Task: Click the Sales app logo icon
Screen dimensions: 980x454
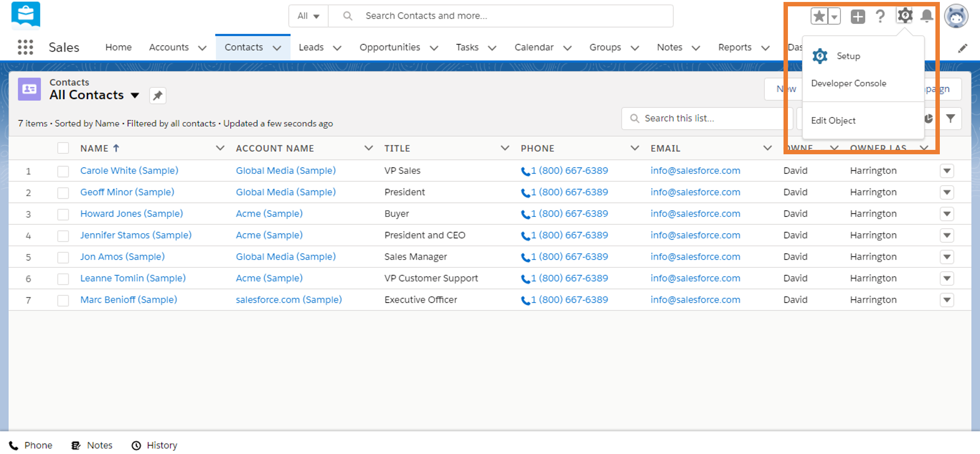Action: pyautogui.click(x=25, y=16)
